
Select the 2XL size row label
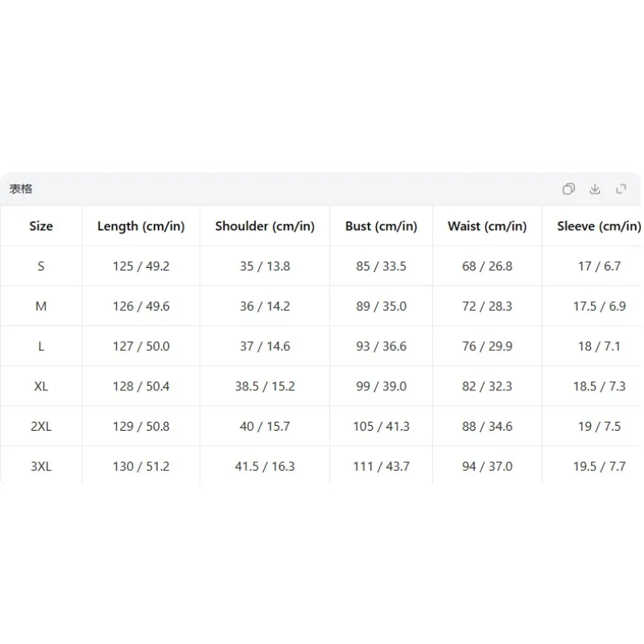point(41,427)
